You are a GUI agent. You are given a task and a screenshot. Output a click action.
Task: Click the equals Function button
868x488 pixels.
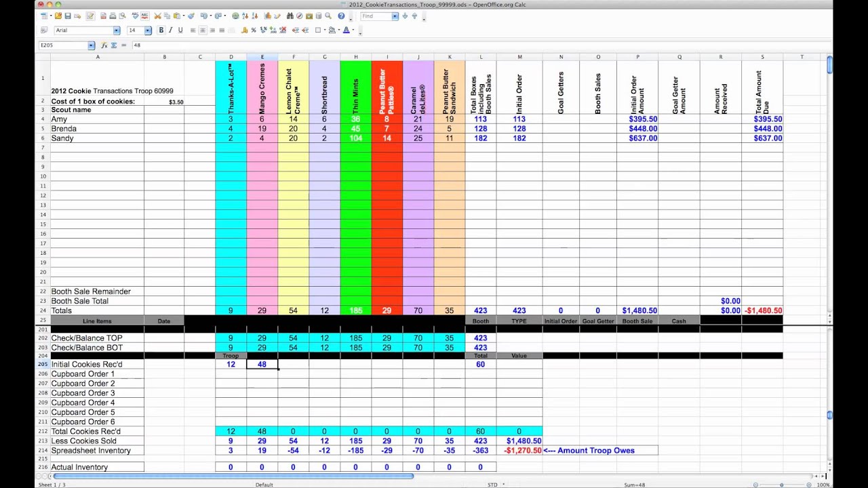(x=123, y=45)
